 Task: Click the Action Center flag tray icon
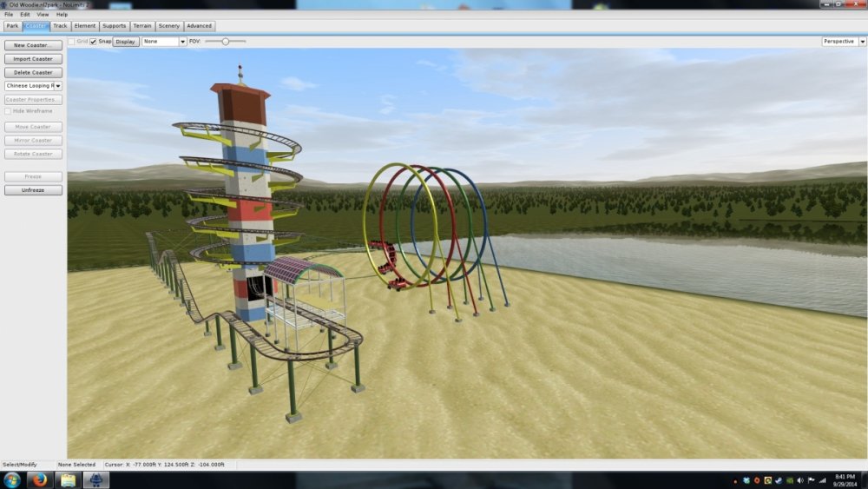coord(811,479)
